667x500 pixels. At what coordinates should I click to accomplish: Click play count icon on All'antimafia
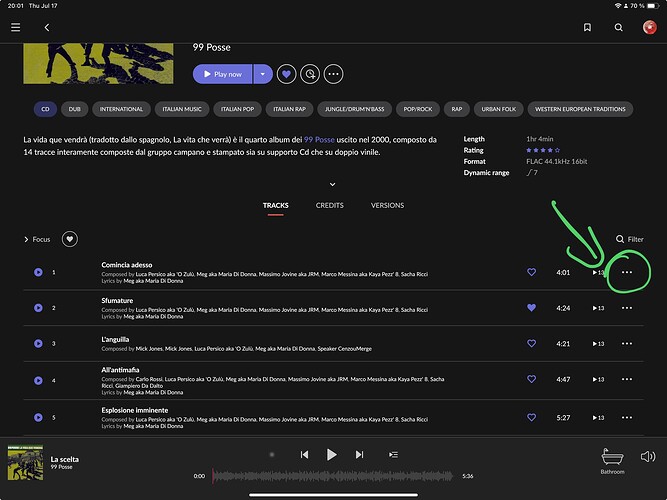[599, 379]
